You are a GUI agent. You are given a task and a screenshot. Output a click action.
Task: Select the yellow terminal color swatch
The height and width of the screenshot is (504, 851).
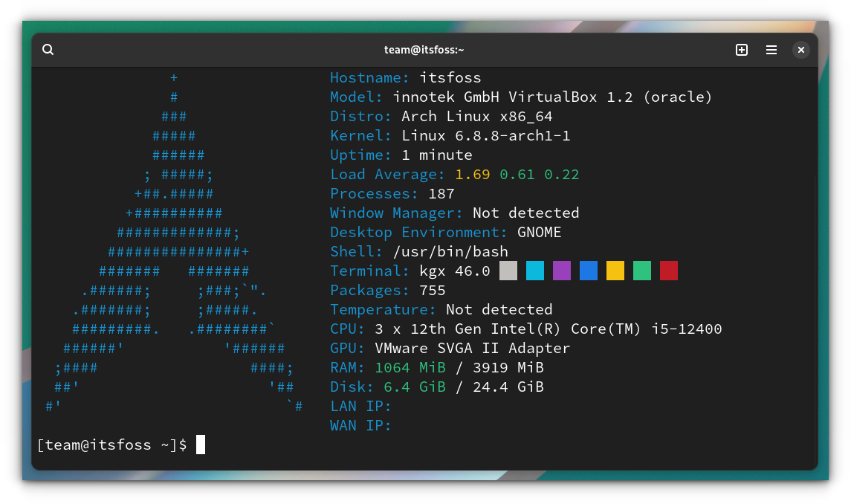tap(615, 271)
